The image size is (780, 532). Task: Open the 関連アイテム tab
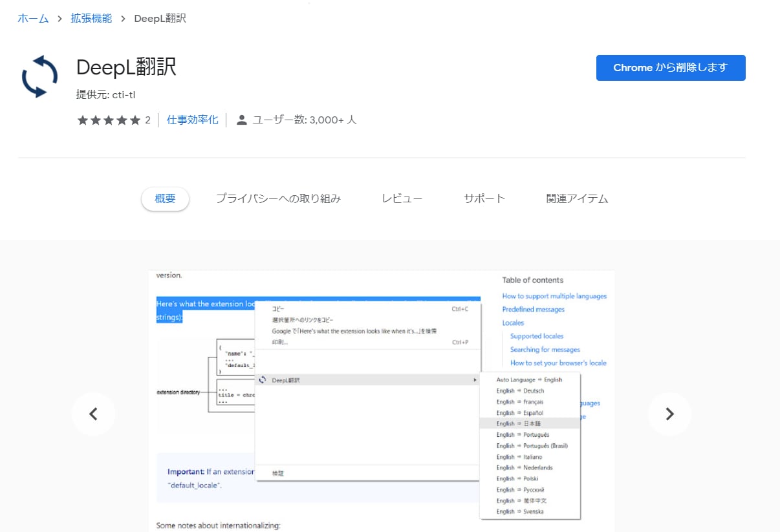577,198
